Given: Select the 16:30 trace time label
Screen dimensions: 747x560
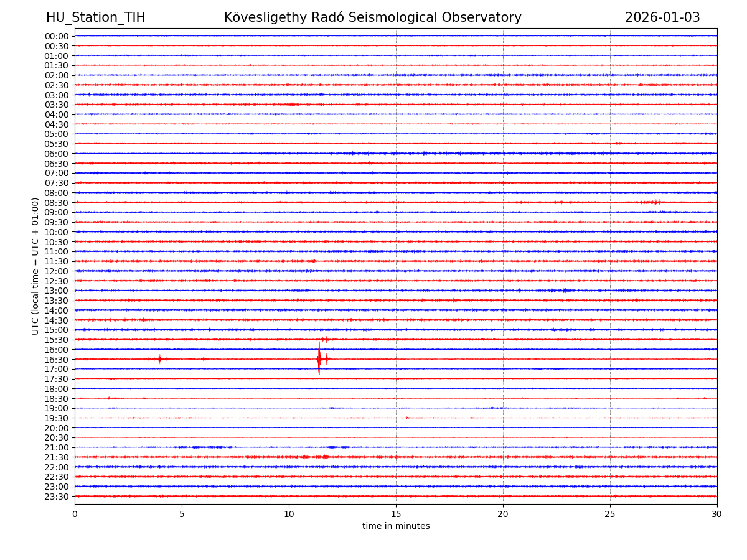Looking at the screenshot, I should 57,360.
